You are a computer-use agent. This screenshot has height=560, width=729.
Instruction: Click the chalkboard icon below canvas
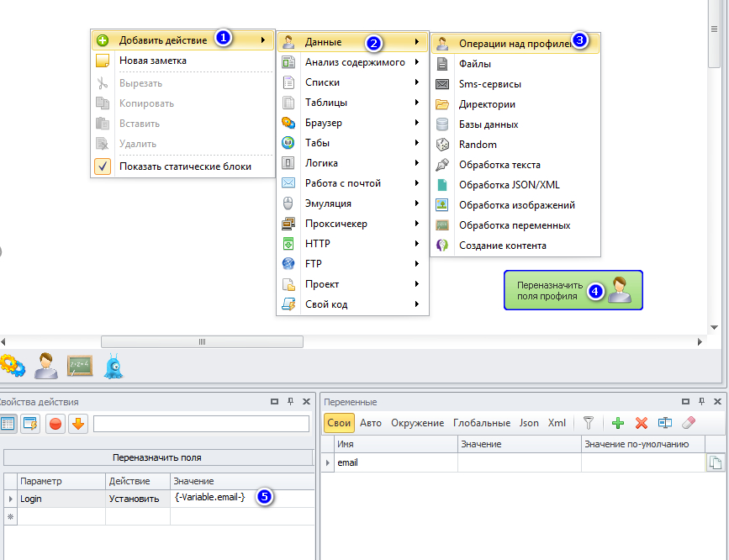(80, 366)
